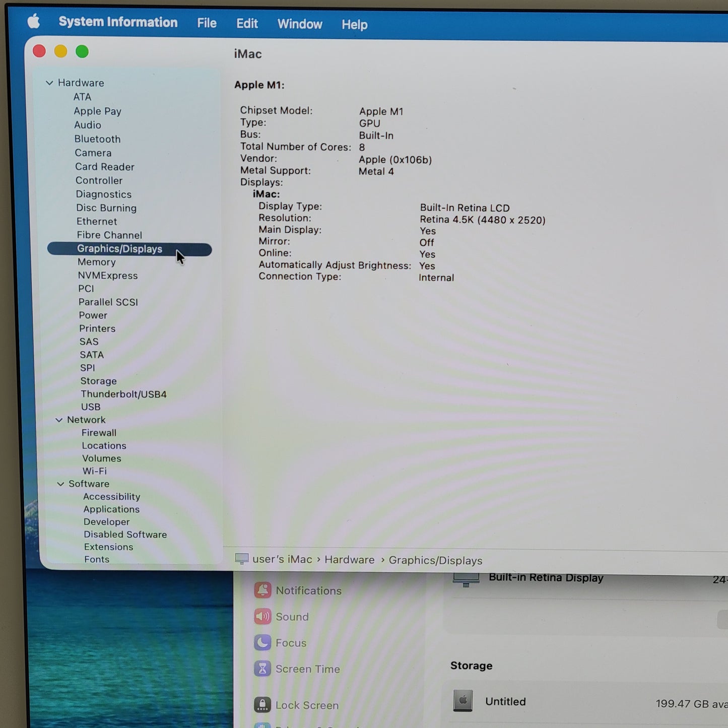Screen dimensions: 728x728
Task: Click the 199.47 GB storage value
Action: click(x=692, y=704)
